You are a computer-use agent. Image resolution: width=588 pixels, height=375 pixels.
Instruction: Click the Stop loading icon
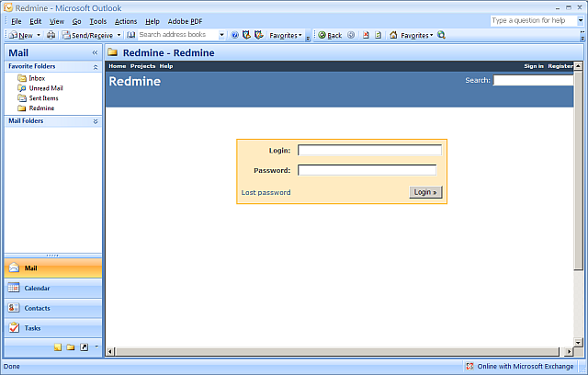pyautogui.click(x=366, y=35)
